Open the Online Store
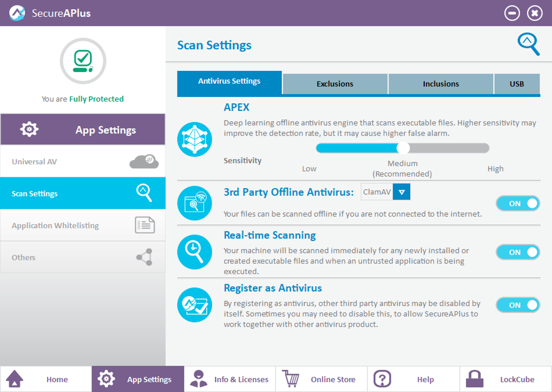552x392 pixels. (x=321, y=379)
